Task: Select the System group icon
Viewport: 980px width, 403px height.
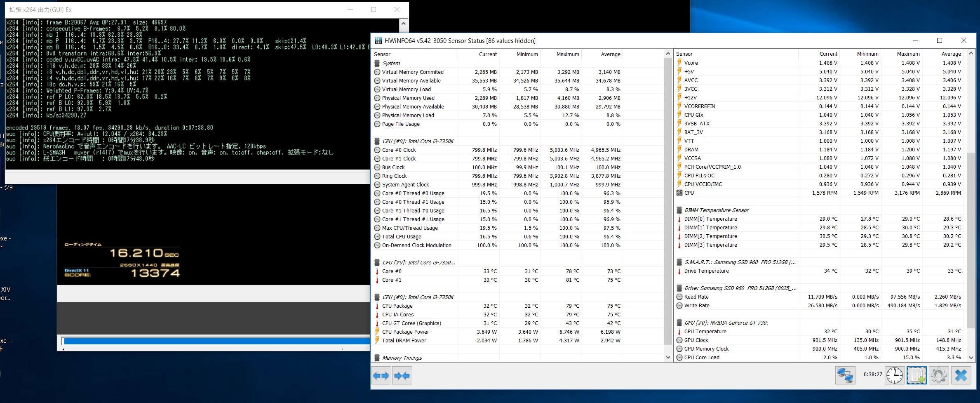Action: pyautogui.click(x=377, y=63)
